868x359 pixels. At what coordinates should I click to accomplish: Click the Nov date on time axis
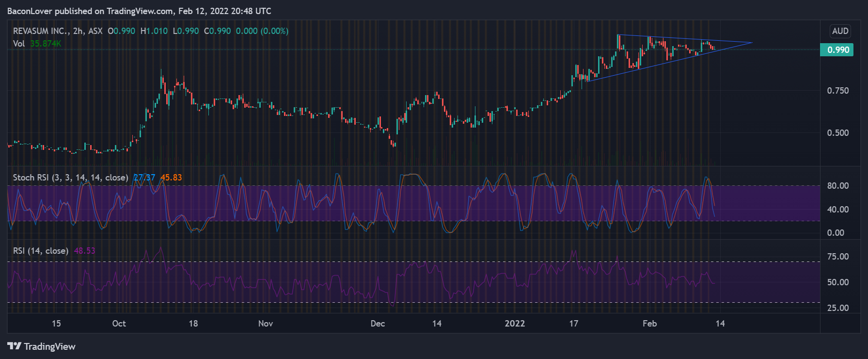(x=266, y=324)
